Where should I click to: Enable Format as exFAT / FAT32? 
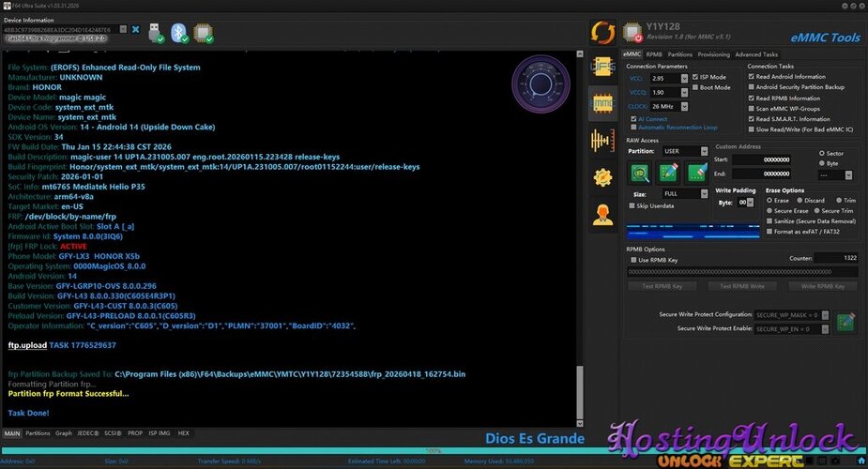(x=769, y=231)
